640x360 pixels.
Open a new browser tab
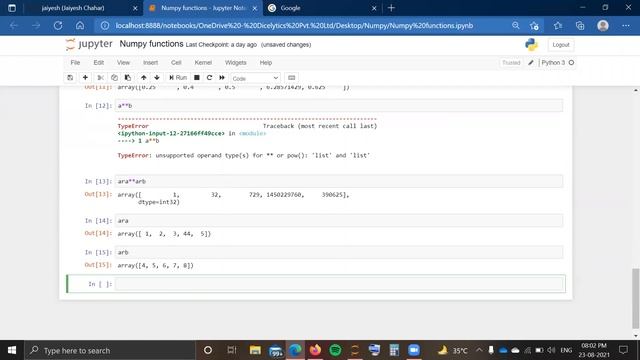[x=391, y=8]
